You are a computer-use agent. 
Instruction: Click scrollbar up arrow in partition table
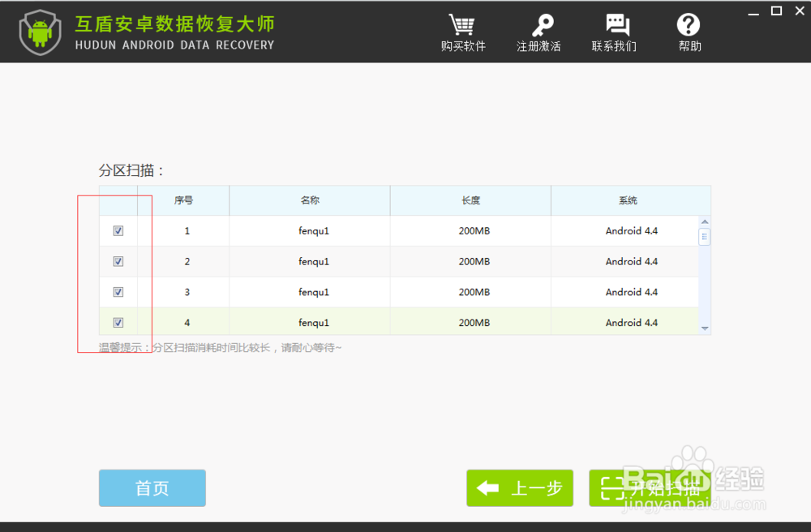(x=705, y=221)
